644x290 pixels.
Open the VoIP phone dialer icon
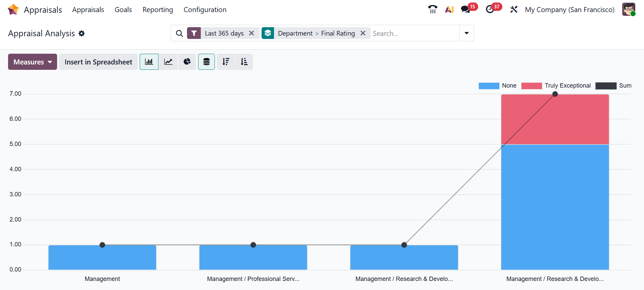point(432,9)
